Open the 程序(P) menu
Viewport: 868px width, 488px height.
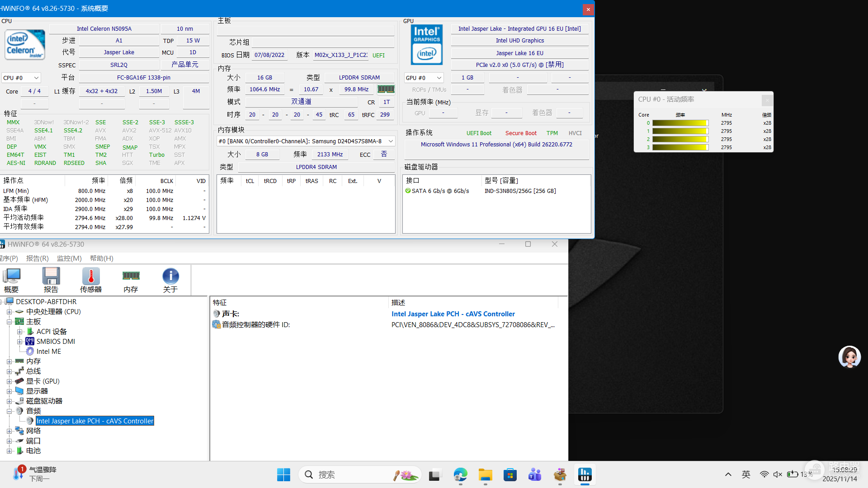point(9,258)
